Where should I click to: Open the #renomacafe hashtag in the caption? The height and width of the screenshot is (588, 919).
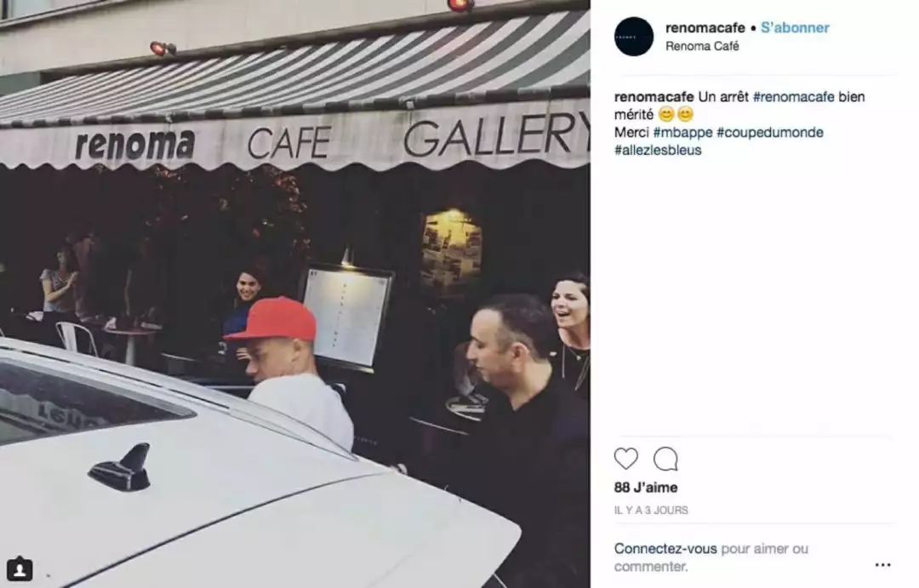click(x=793, y=97)
